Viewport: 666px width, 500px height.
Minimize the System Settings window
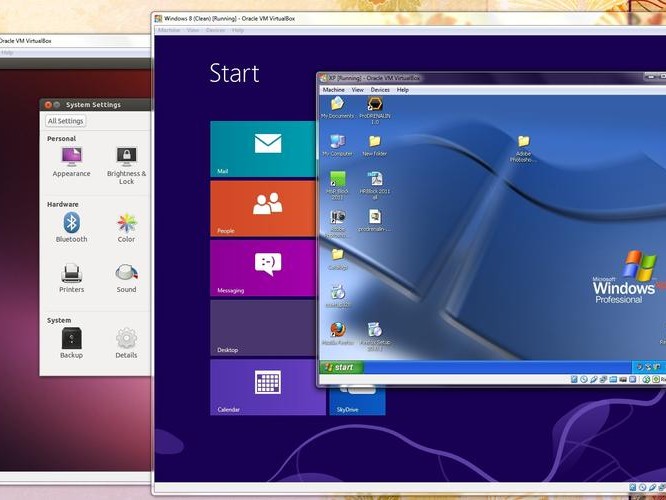[x=56, y=105]
